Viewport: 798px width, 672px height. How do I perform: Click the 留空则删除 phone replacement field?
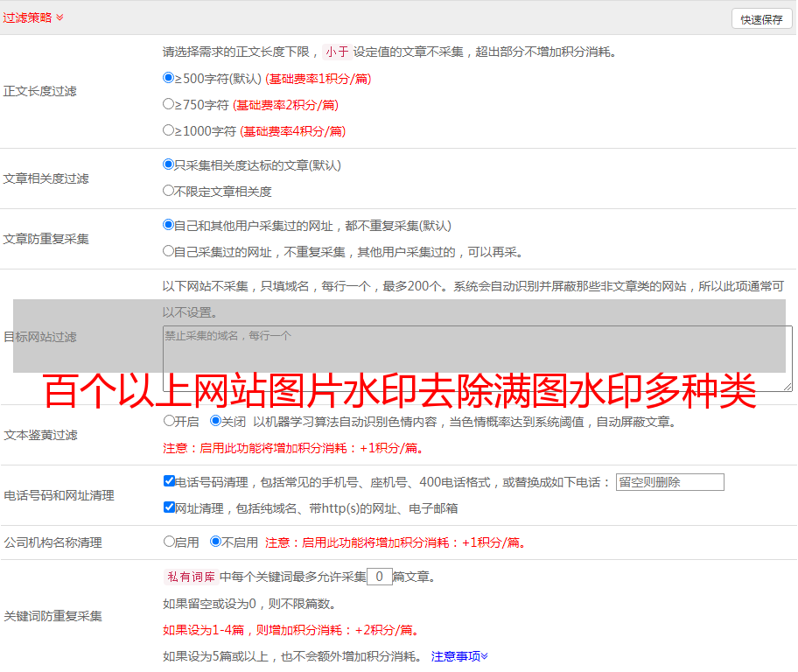669,482
